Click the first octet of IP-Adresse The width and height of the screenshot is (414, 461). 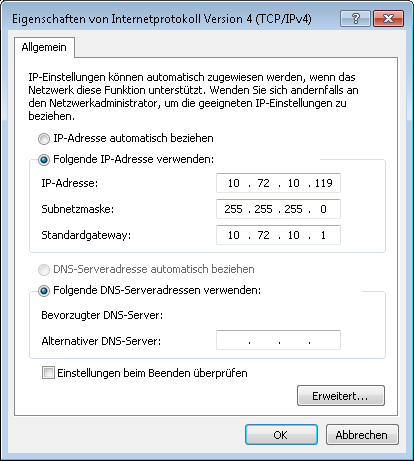tap(234, 183)
